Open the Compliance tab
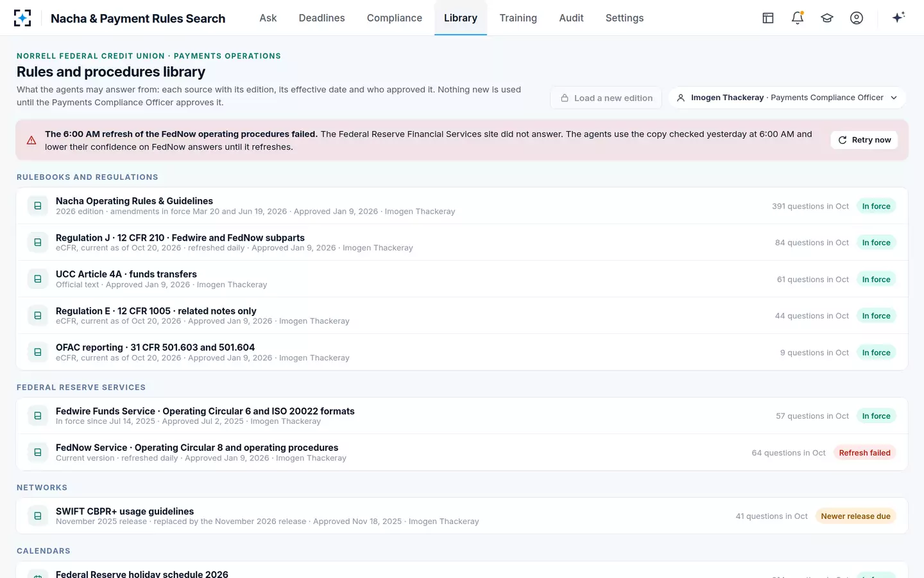This screenshot has width=924, height=578. coord(395,18)
